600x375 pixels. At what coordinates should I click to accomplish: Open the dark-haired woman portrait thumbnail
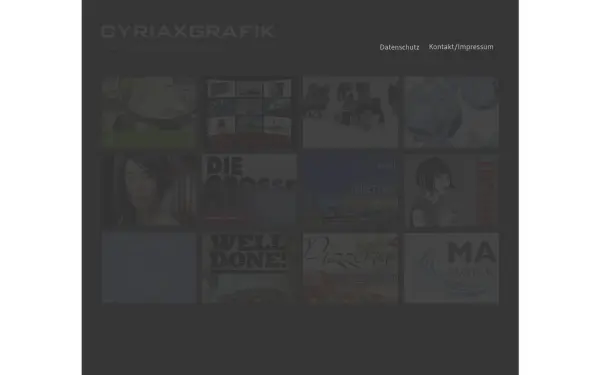[149, 190]
